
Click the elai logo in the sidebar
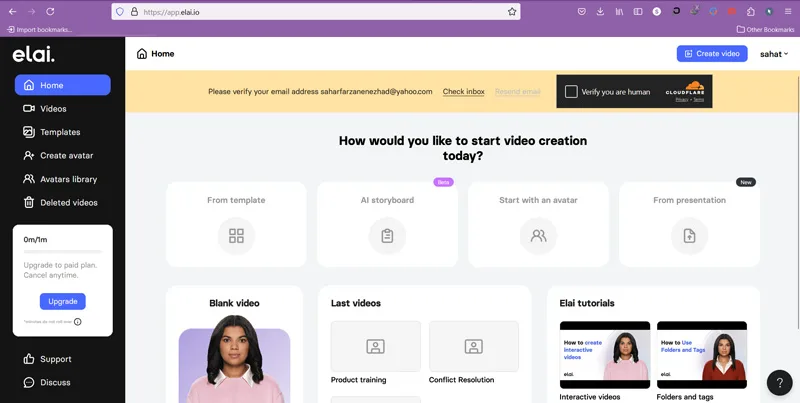(34, 54)
